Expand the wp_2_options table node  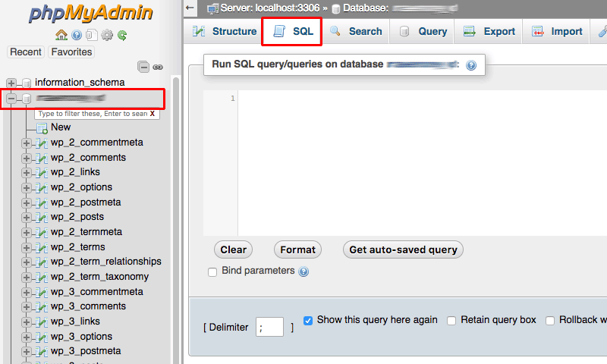[27, 188]
